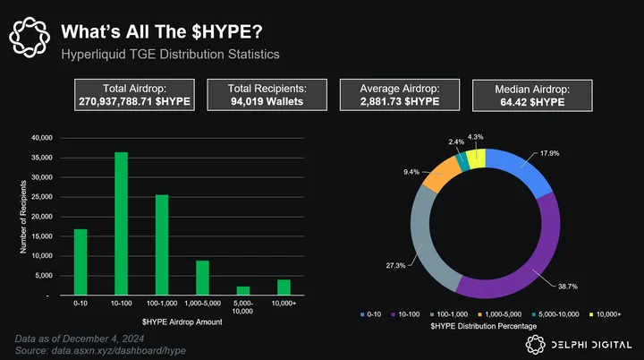This screenshot has height=360, width=644.
Task: Click the tallest bar for 10-100
Action: (121, 223)
